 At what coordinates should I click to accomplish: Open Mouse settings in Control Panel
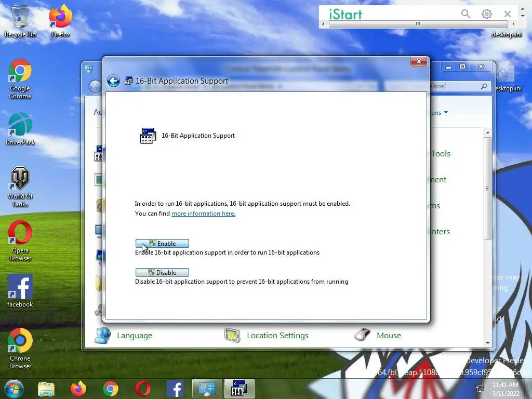(389, 336)
